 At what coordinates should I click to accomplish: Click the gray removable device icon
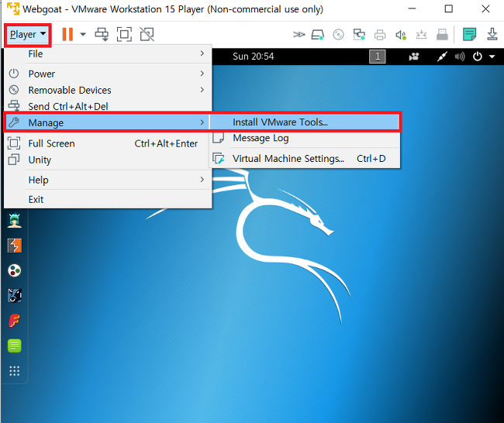(x=442, y=34)
